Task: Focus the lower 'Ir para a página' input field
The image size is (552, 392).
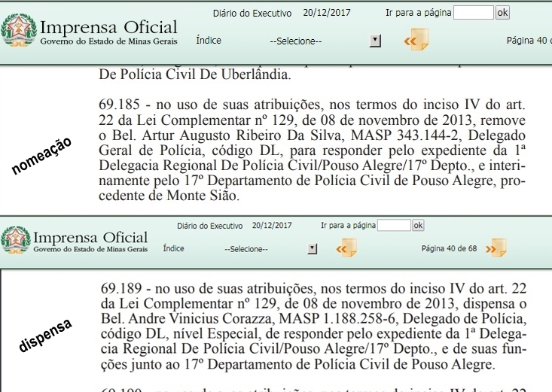Action: click(x=394, y=225)
